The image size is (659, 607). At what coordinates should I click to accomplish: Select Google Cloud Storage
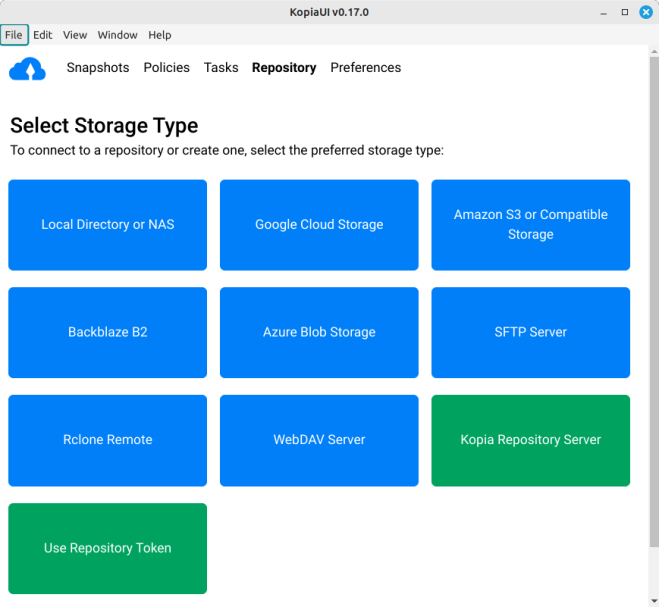pos(319,225)
